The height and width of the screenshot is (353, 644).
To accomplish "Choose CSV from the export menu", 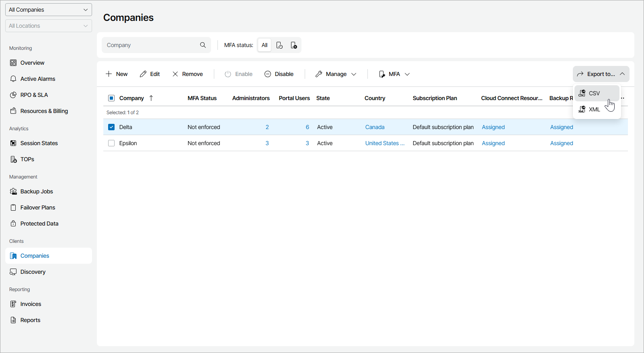I will click(594, 93).
